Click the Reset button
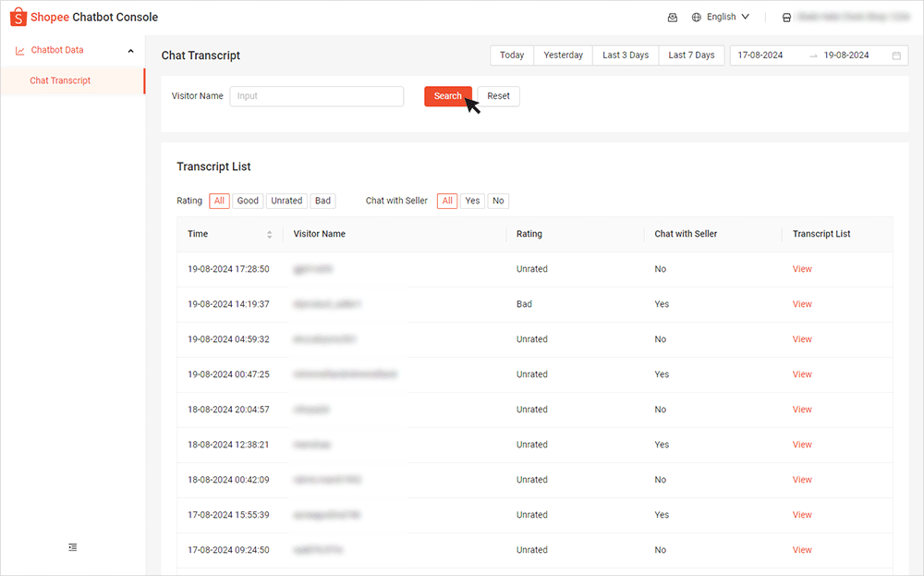This screenshot has height=576, width=924. pyautogui.click(x=498, y=96)
